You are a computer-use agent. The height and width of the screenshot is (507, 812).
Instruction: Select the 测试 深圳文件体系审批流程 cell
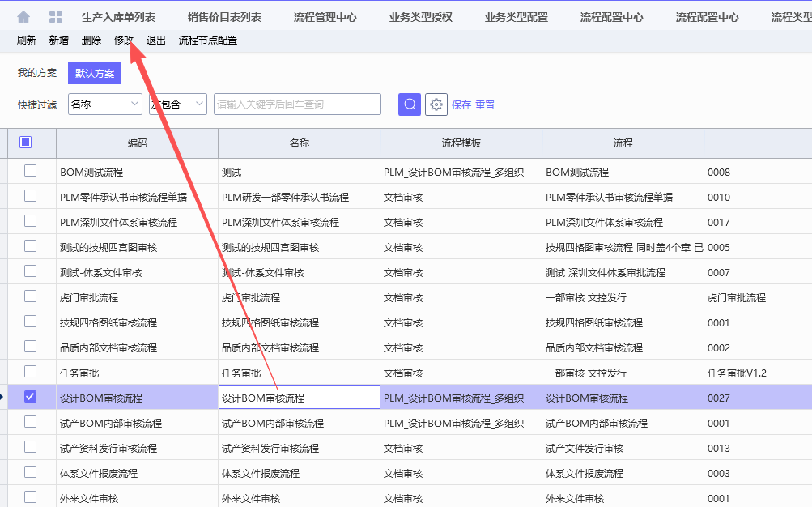pyautogui.click(x=623, y=272)
